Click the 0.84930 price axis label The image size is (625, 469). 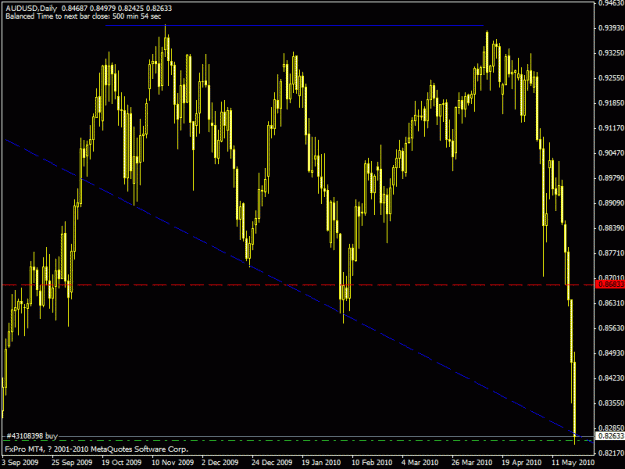click(611, 353)
